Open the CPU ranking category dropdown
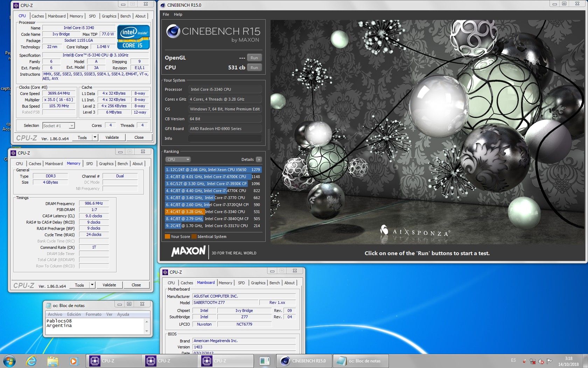Image resolution: width=588 pixels, height=368 pixels. click(178, 159)
